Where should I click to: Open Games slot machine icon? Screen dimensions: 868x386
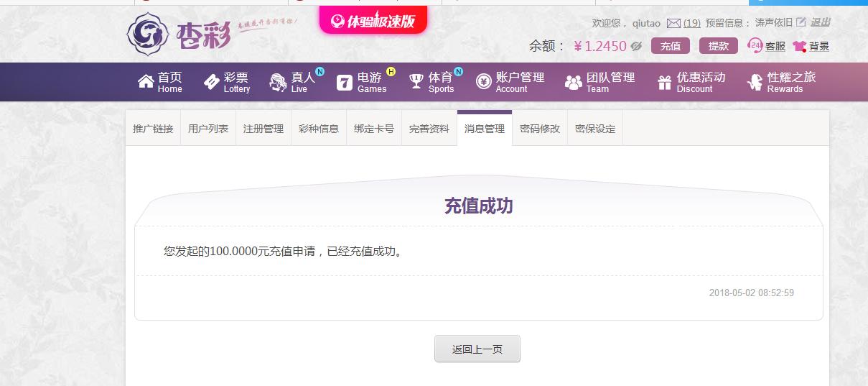coord(345,82)
